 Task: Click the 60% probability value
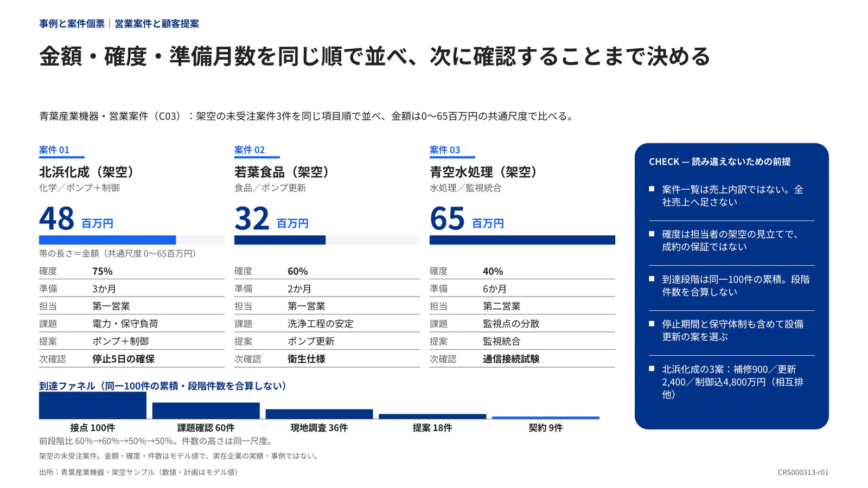click(x=298, y=271)
